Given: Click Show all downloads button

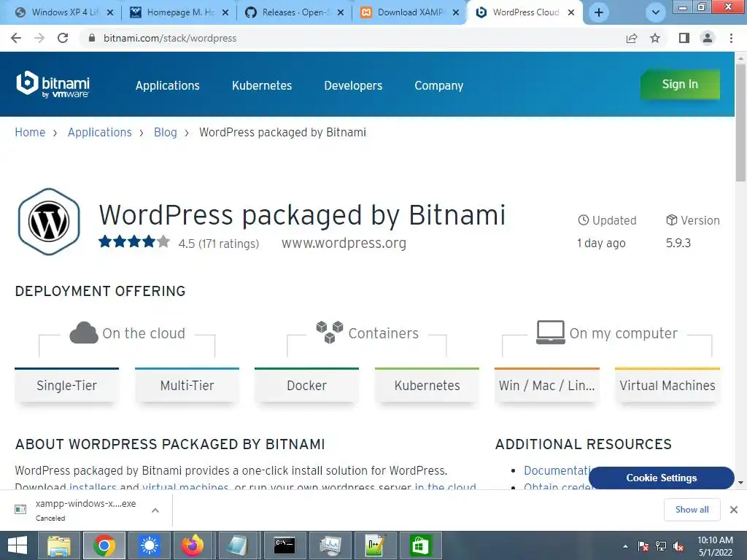Looking at the screenshot, I should pos(692,510).
